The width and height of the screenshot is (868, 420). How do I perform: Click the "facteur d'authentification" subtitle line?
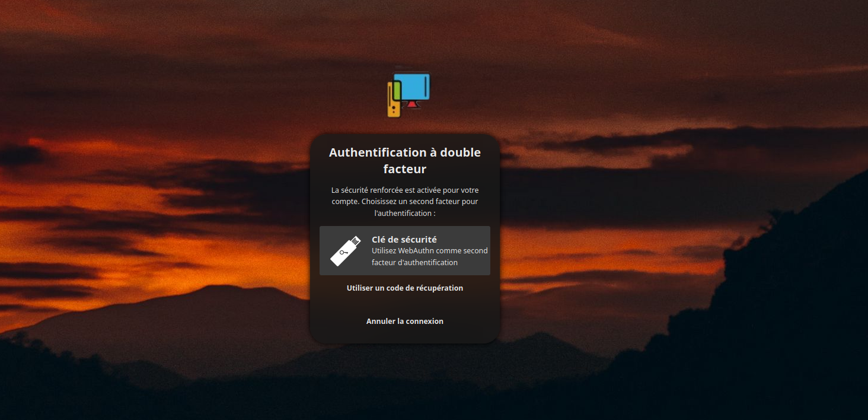point(414,262)
